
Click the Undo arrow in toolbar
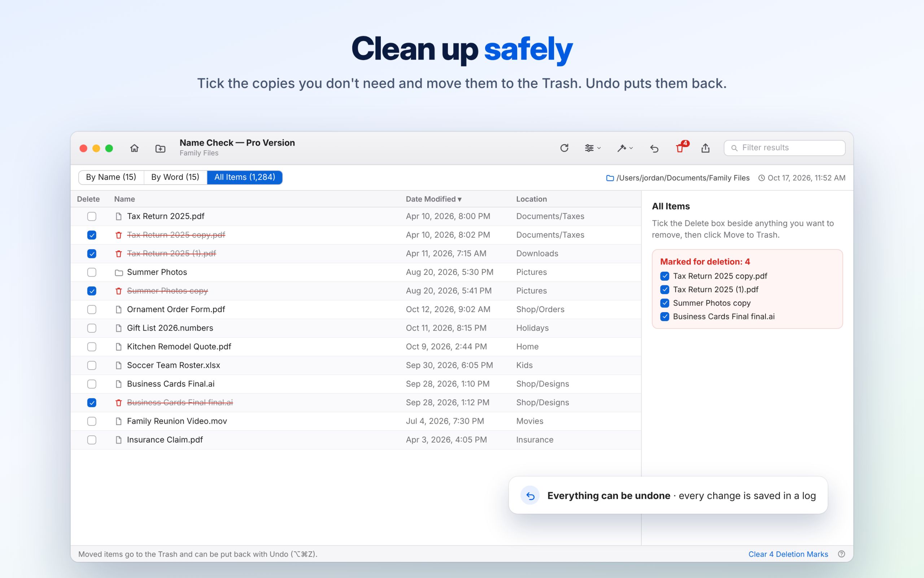coord(654,148)
